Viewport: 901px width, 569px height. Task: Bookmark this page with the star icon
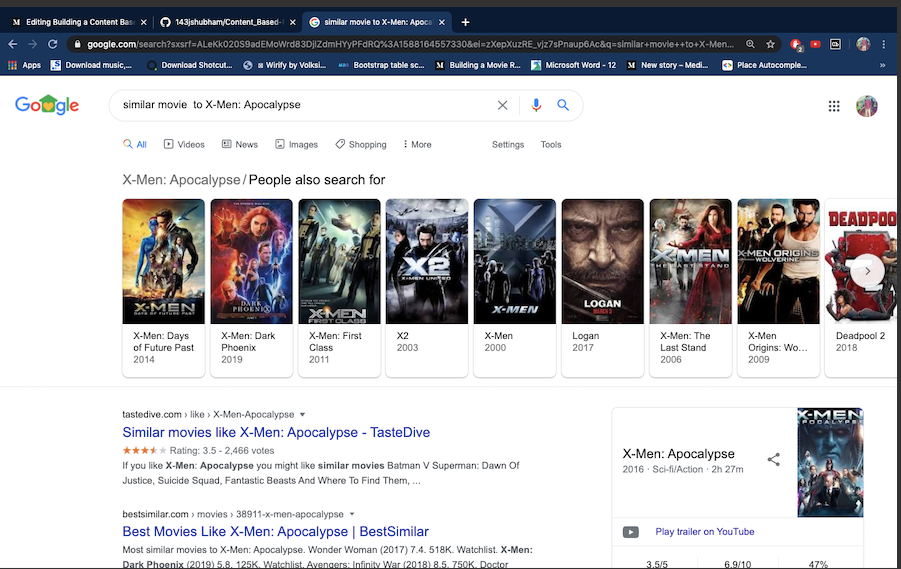click(771, 44)
